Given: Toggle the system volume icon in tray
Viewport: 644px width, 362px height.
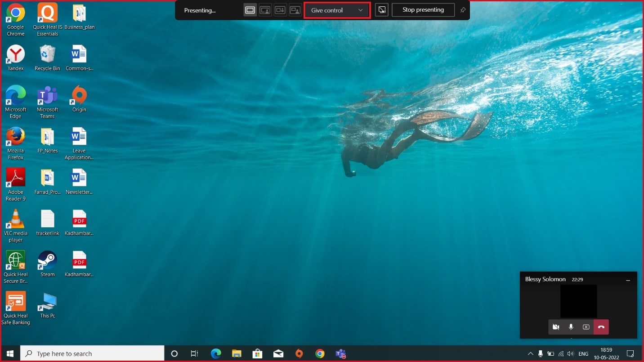Looking at the screenshot, I should [x=571, y=354].
